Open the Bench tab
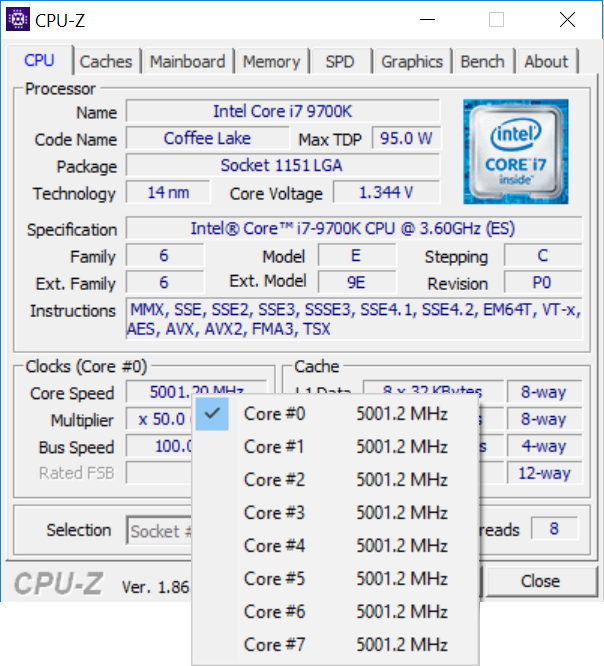 tap(483, 62)
